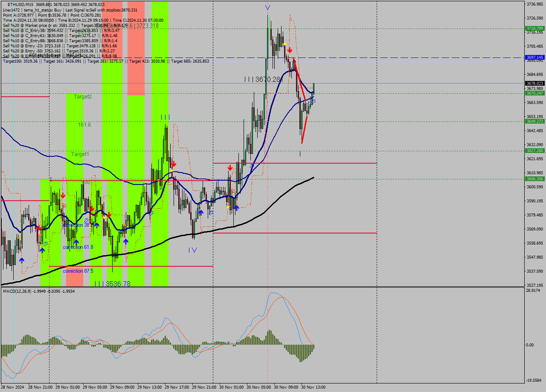This screenshot has width=546, height=392.
Task: Select the red sell arrow below the peak candles
Action: pyautogui.click(x=290, y=50)
